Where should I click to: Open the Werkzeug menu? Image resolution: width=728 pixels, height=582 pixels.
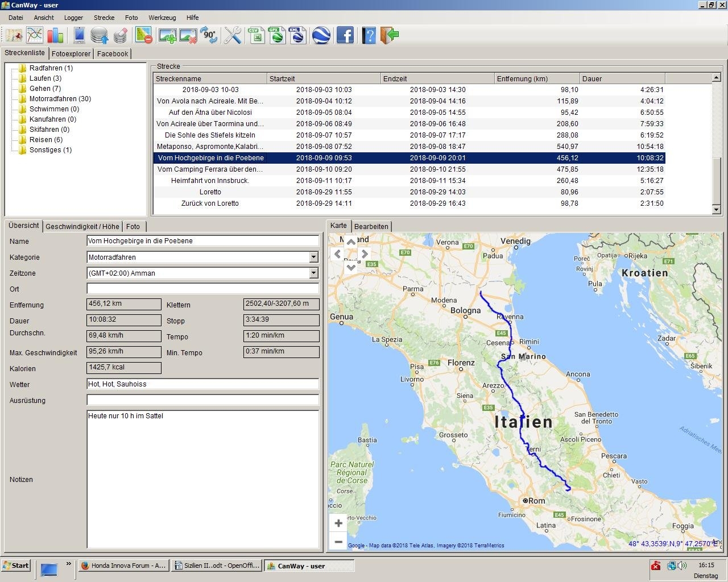[x=162, y=18]
